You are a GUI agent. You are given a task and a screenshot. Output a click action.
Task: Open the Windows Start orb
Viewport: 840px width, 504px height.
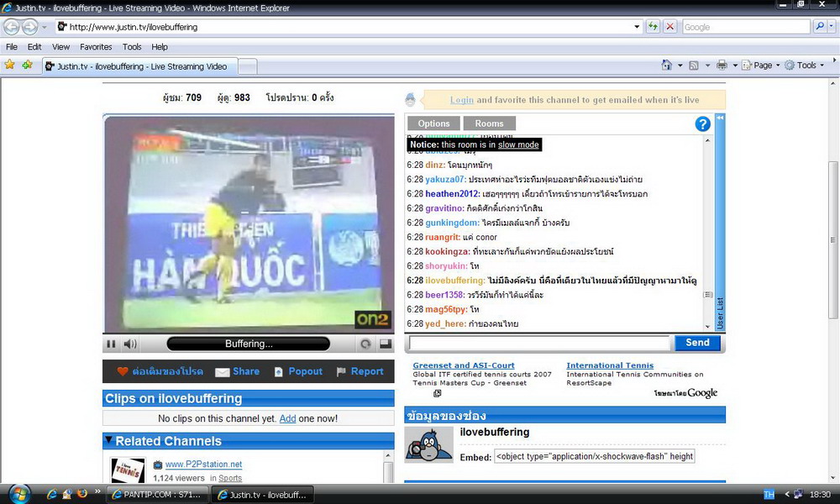click(x=18, y=493)
